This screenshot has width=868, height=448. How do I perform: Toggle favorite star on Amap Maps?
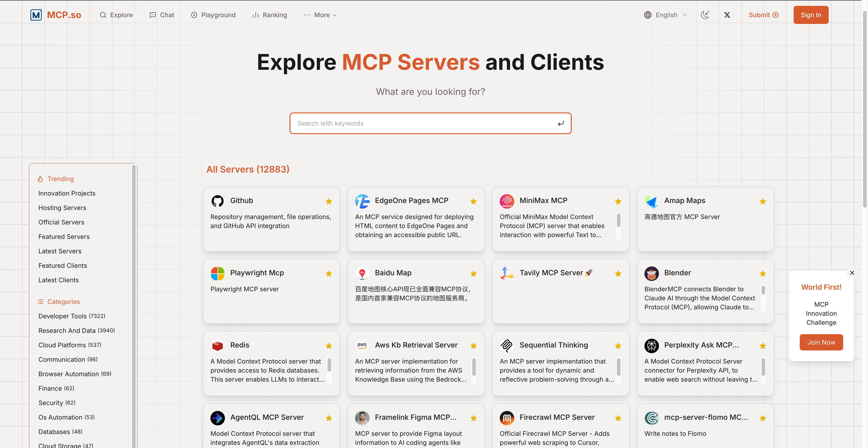pyautogui.click(x=762, y=201)
